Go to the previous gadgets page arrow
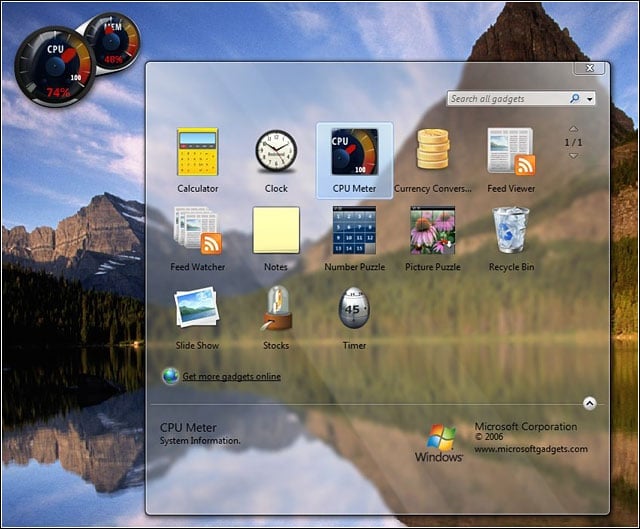 coord(573,129)
